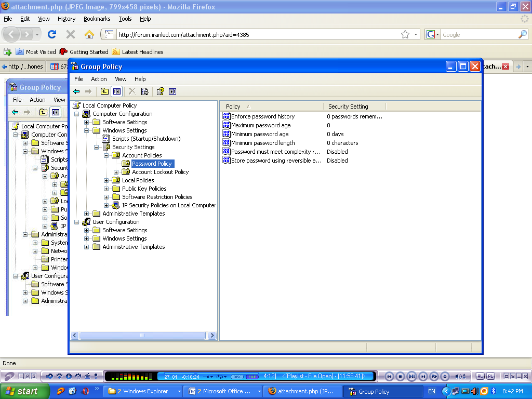The image size is (532, 399).
Task: Open Most Visited bookmarks folder
Action: click(36, 52)
